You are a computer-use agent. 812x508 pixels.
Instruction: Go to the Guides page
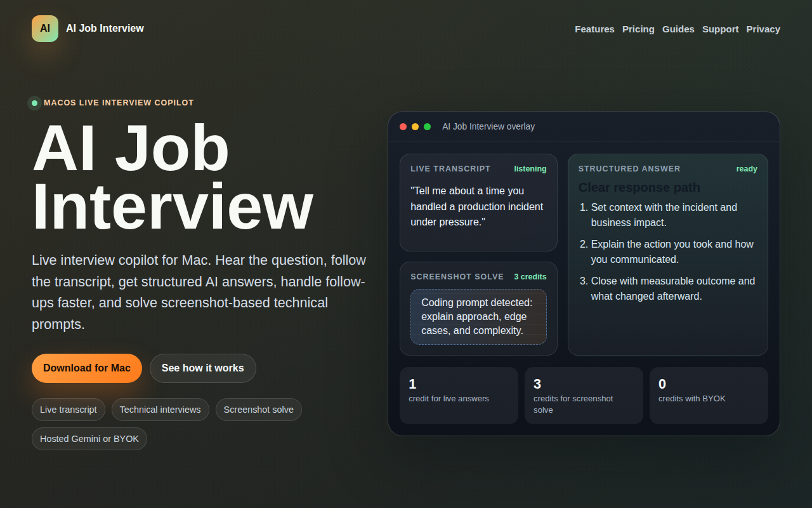(x=678, y=29)
